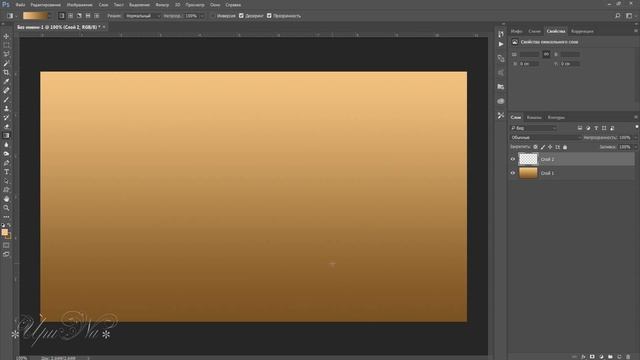The image size is (640, 360).
Task: Toggle link width and height in Properties
Action: click(546, 54)
